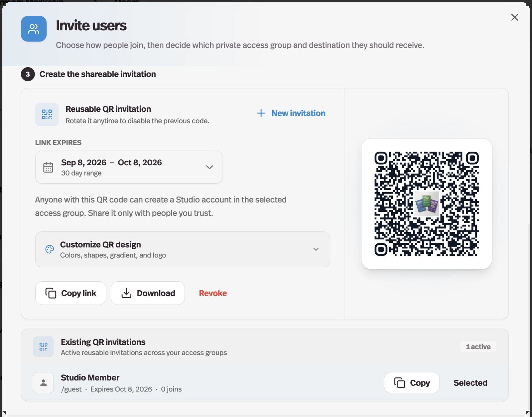Click the logo in the QR code center

(427, 204)
